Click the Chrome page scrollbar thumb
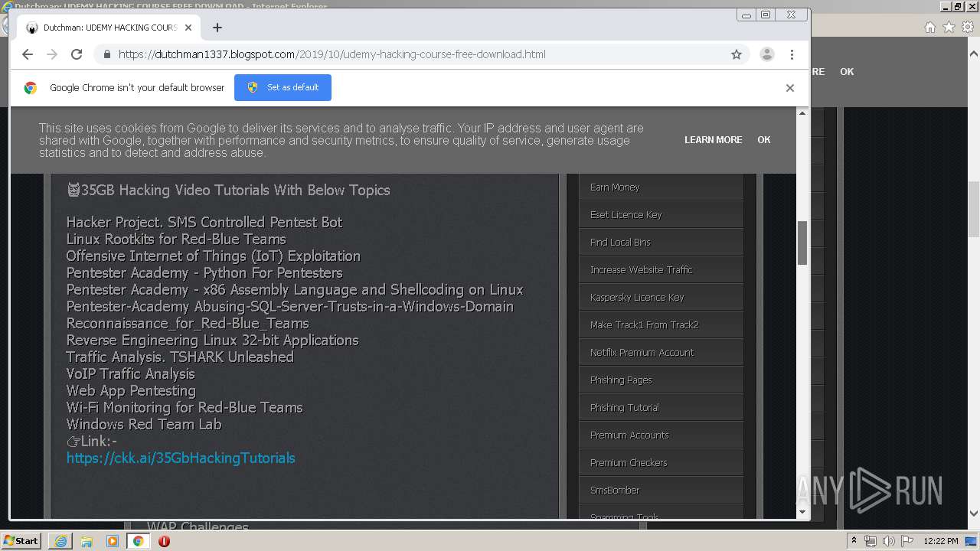 [x=802, y=243]
